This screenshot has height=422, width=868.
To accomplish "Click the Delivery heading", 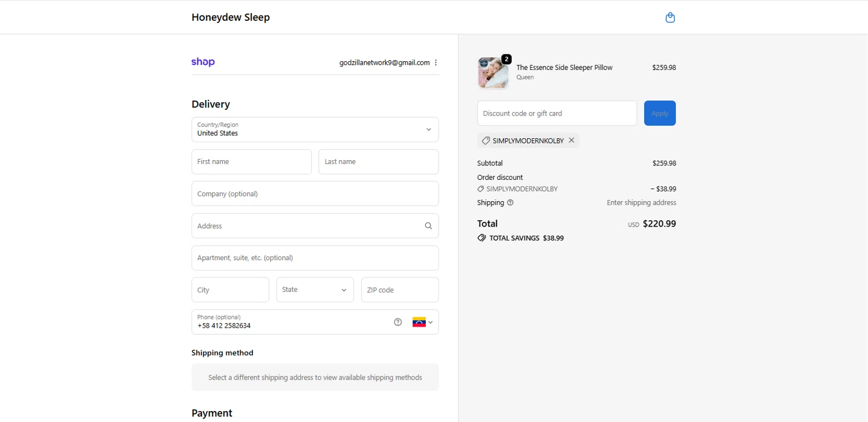I will (x=211, y=104).
